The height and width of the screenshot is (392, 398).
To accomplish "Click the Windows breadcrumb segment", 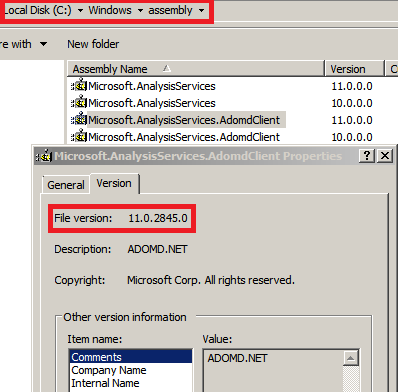I will pyautogui.click(x=110, y=10).
